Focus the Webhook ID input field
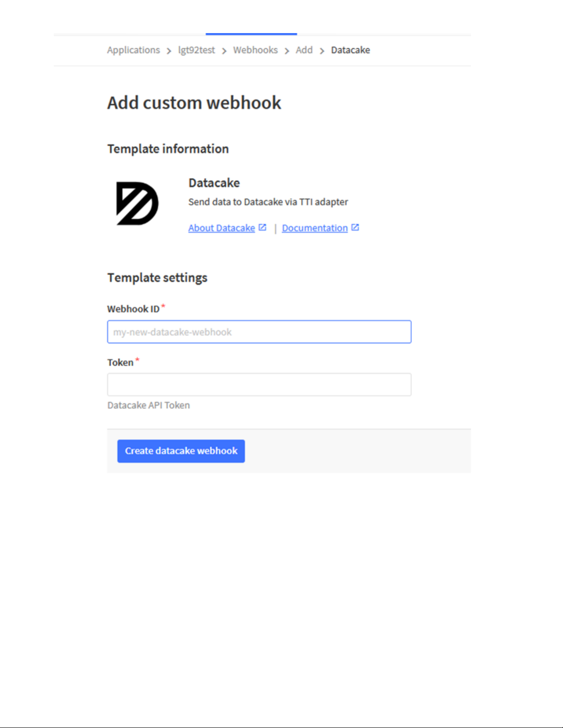This screenshot has height=728, width=563. tap(259, 332)
